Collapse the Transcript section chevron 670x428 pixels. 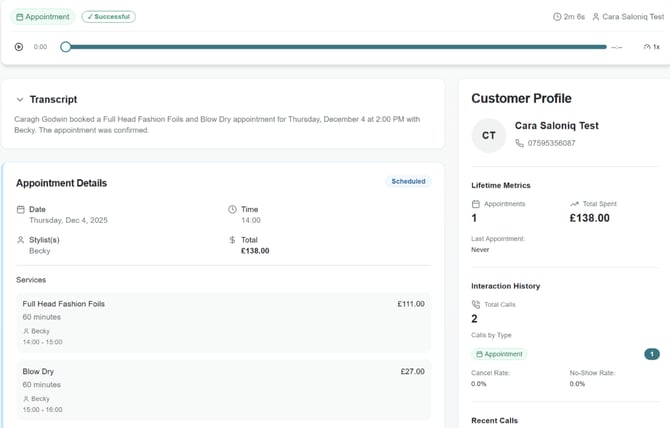(20, 100)
